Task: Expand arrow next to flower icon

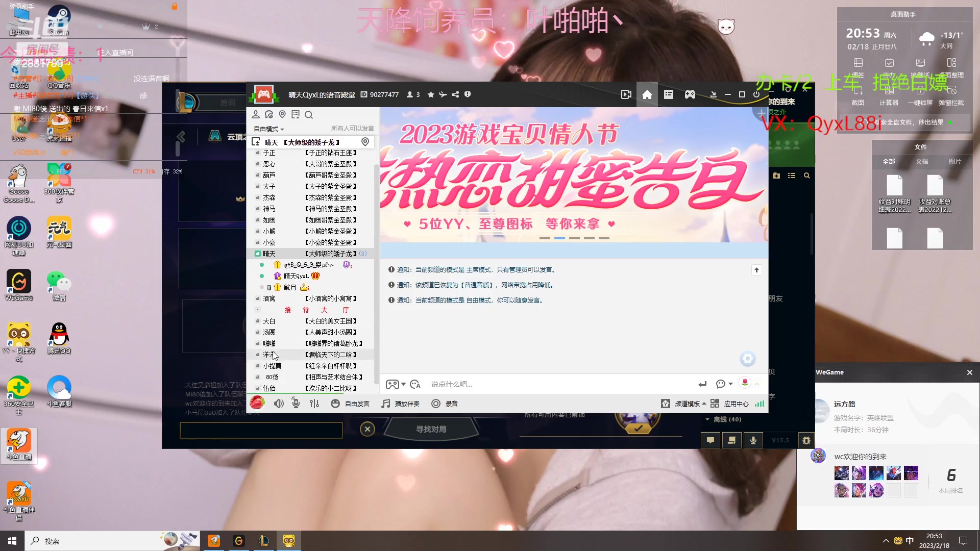Action: (757, 384)
